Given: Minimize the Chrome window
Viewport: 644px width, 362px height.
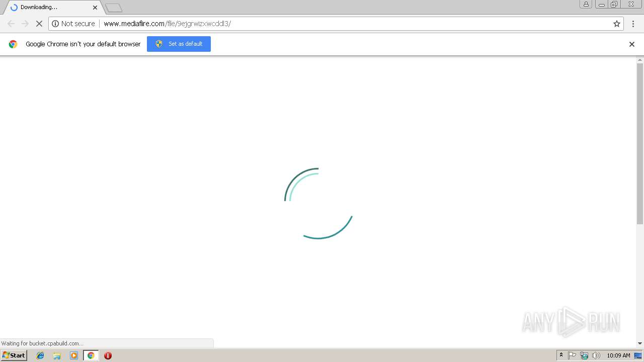Looking at the screenshot, I should click(x=601, y=4).
